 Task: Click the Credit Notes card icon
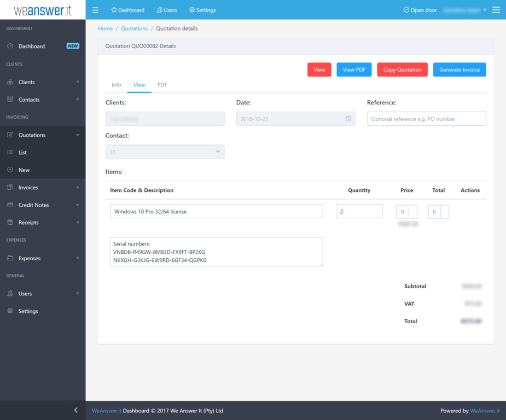pos(10,205)
